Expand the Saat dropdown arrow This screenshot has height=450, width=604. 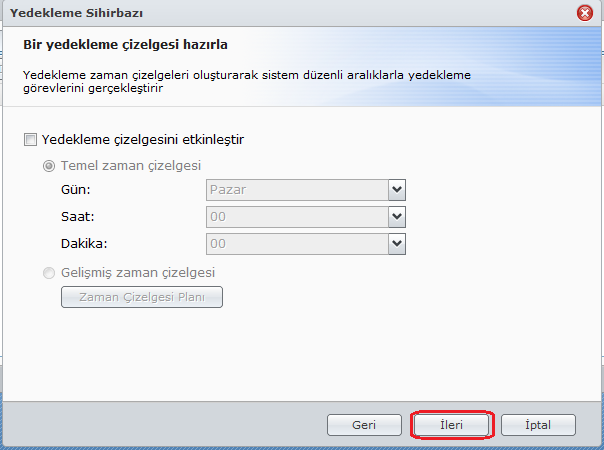(x=396, y=216)
